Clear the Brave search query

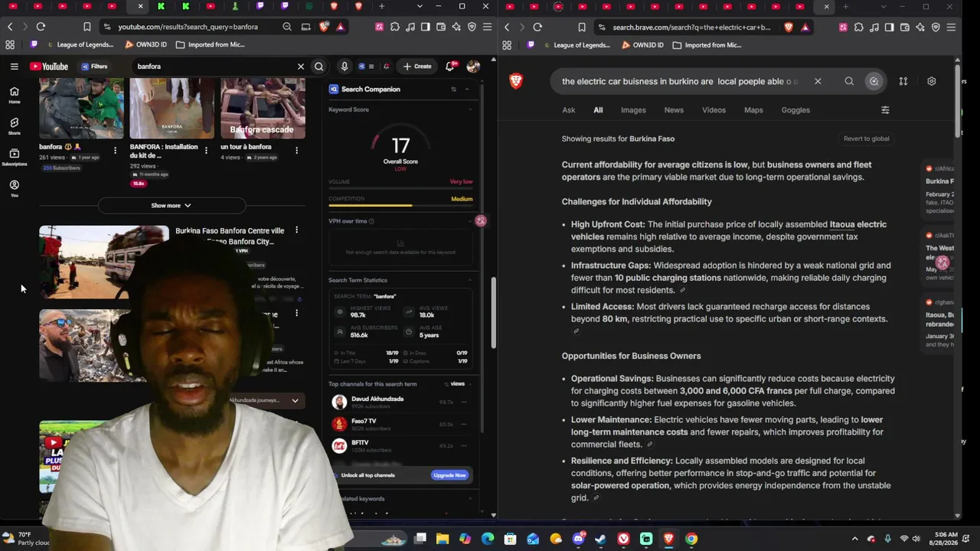pos(818,81)
